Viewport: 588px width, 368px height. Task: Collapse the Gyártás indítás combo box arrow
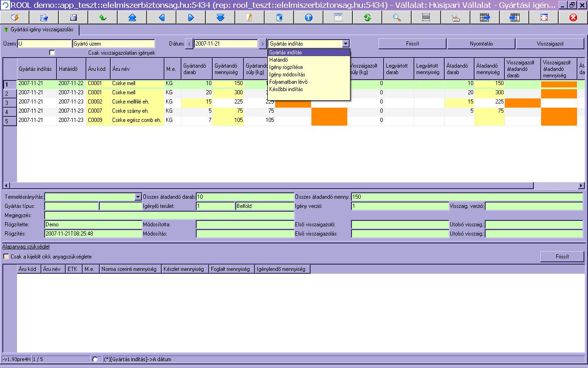tap(346, 44)
